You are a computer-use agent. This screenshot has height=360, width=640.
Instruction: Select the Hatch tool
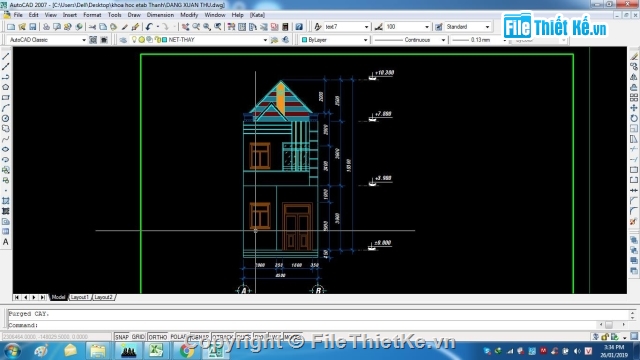tap(6, 201)
